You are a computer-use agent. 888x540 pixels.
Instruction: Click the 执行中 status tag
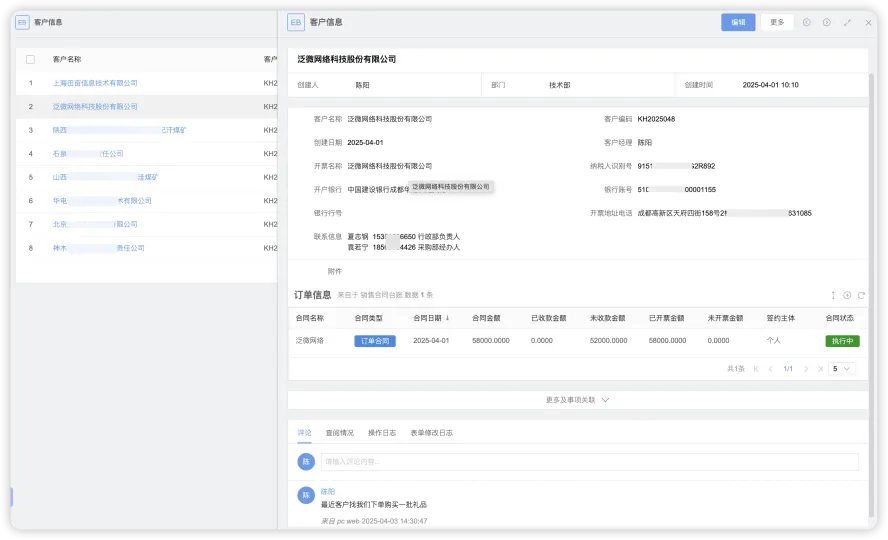coord(842,341)
